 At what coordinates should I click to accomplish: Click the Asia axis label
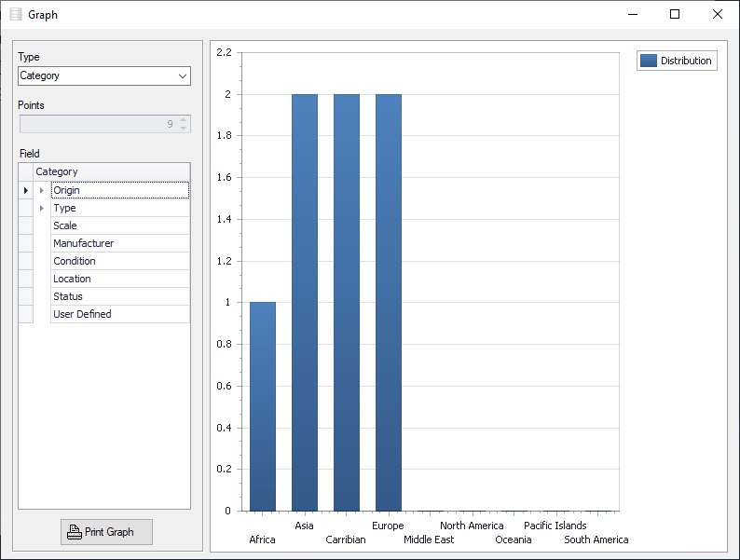(304, 526)
